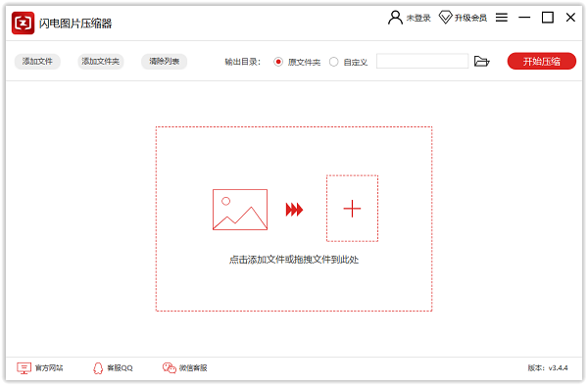This screenshot has height=386, width=588.
Task: Maximize the compressor window
Action: coord(548,18)
